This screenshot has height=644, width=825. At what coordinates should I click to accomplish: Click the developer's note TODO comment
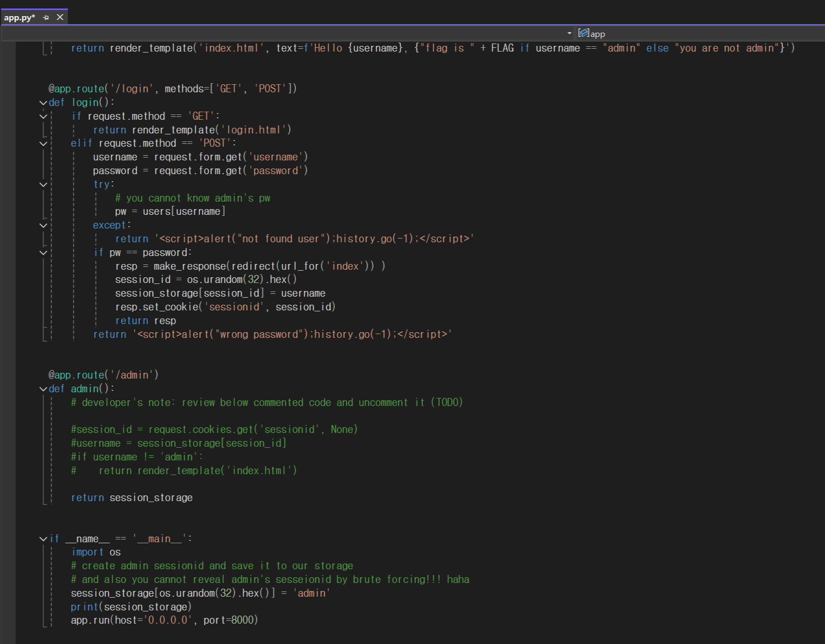[267, 403]
